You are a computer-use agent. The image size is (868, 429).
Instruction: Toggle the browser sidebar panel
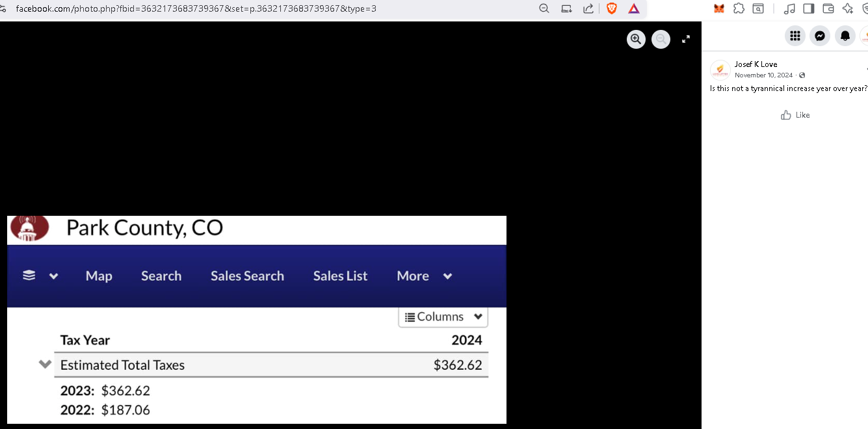click(809, 8)
